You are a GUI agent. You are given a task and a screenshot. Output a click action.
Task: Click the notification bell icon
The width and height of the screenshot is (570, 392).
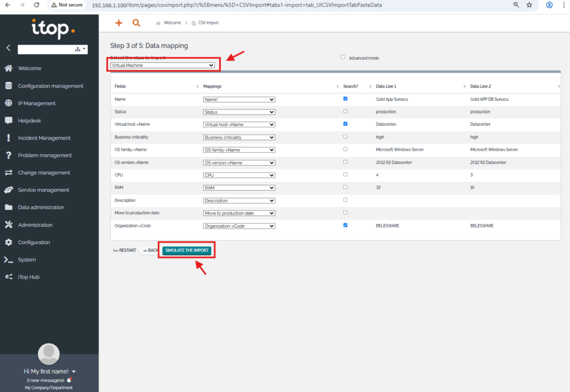(x=69, y=380)
